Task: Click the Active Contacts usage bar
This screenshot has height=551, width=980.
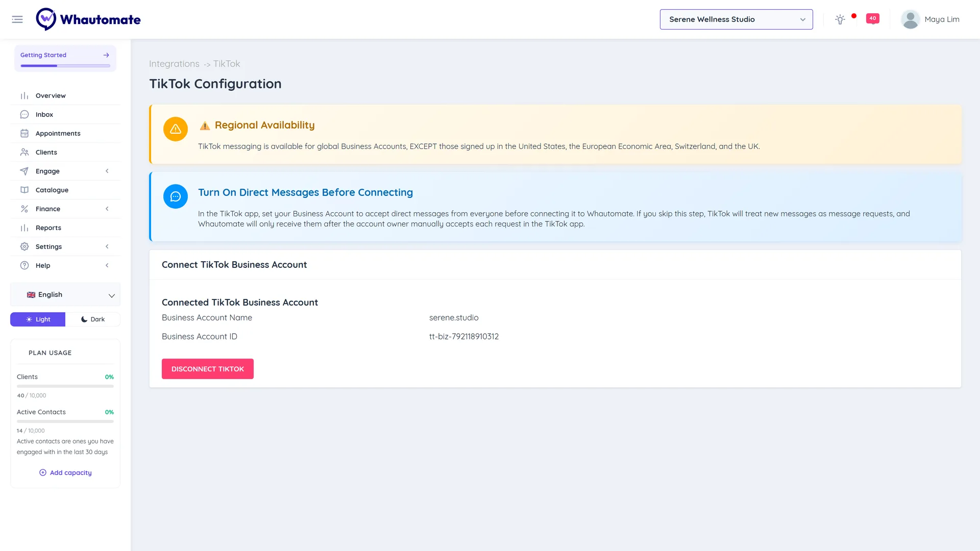Action: coord(65,421)
